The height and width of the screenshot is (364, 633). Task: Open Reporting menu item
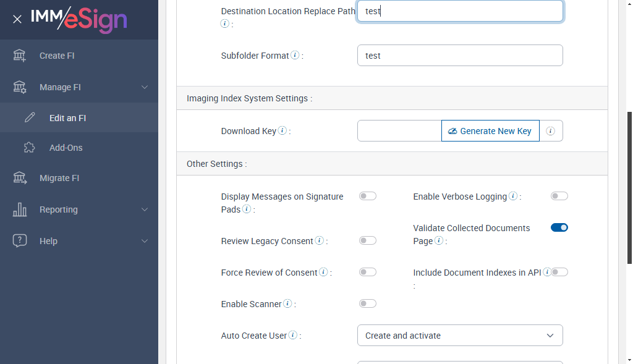coord(79,210)
